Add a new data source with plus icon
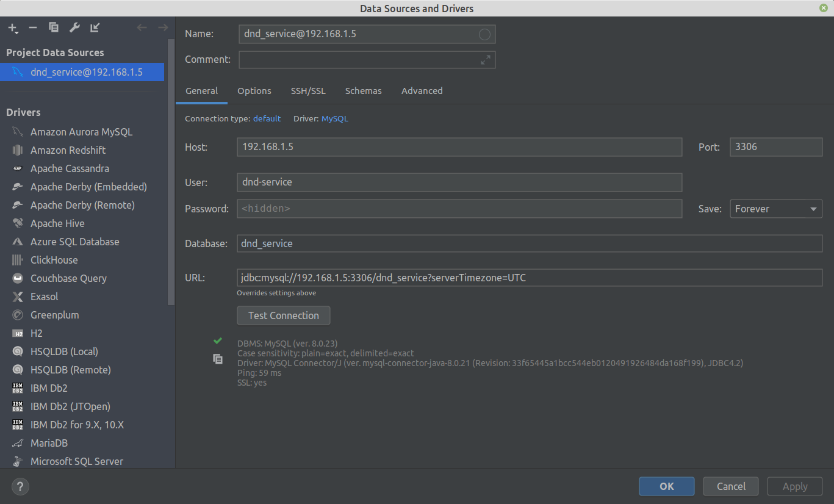The image size is (834, 504). tap(13, 28)
